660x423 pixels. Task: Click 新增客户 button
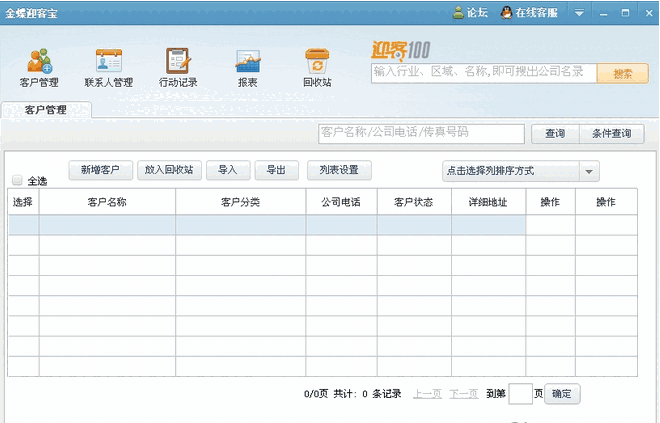pyautogui.click(x=101, y=170)
